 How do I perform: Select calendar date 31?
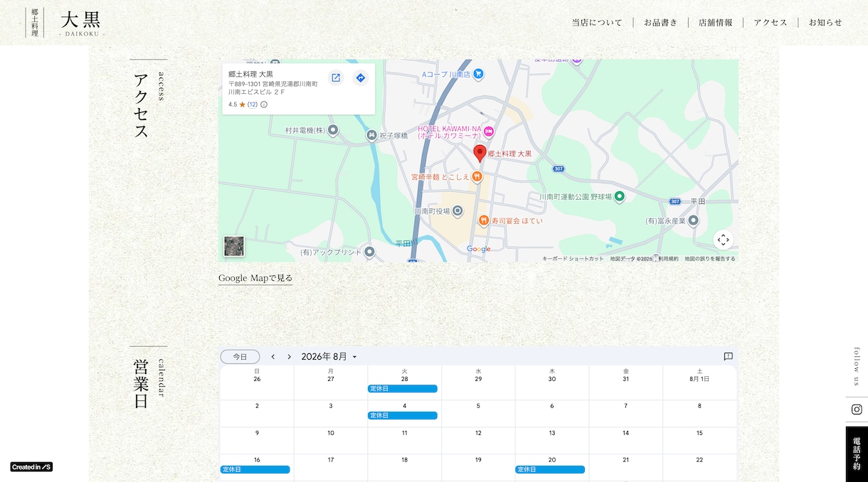626,379
